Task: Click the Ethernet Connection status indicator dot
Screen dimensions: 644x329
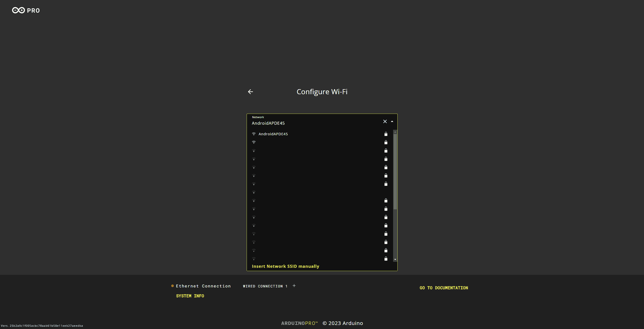Action: coord(172,286)
